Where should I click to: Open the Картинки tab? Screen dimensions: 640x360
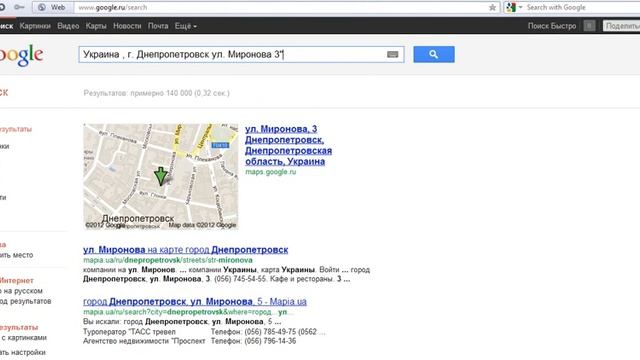(x=35, y=26)
